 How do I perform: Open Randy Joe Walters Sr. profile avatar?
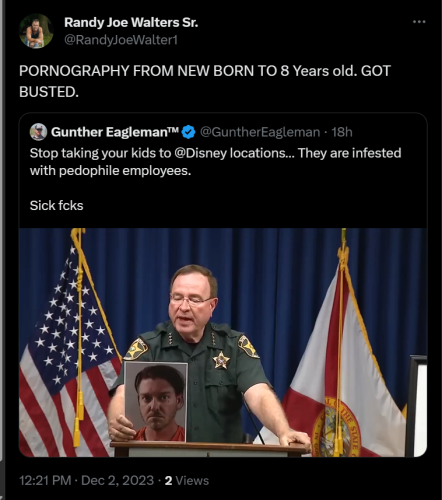(x=36, y=31)
